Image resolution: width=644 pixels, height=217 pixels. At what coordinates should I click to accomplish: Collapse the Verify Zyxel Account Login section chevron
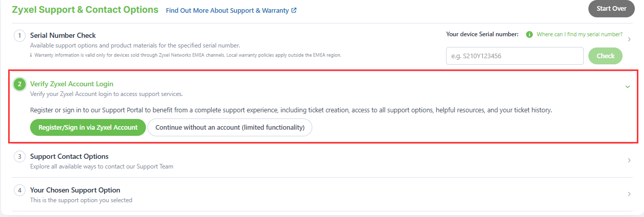point(628,86)
